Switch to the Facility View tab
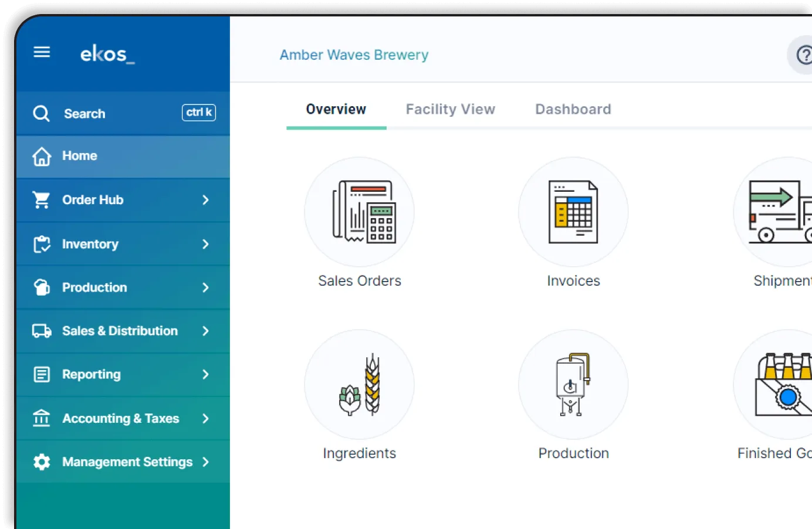Screen dimensions: 812x529 click(x=451, y=110)
